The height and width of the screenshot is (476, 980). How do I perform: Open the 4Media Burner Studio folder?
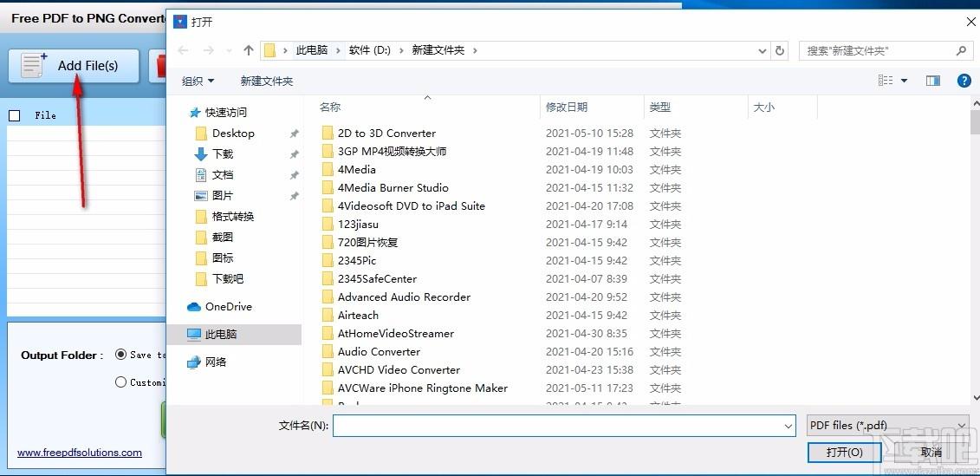(393, 188)
